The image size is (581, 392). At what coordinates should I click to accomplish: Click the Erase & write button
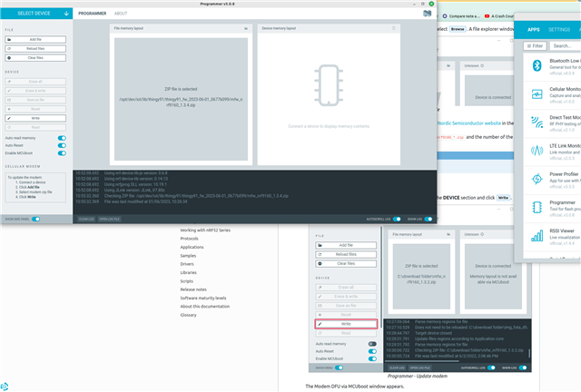[35, 91]
